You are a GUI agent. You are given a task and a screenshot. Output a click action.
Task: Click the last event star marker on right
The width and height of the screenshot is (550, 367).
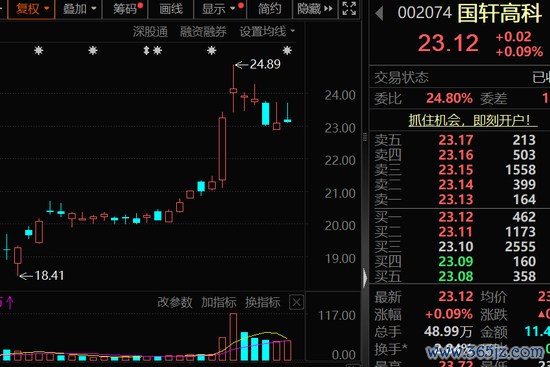click(x=287, y=51)
